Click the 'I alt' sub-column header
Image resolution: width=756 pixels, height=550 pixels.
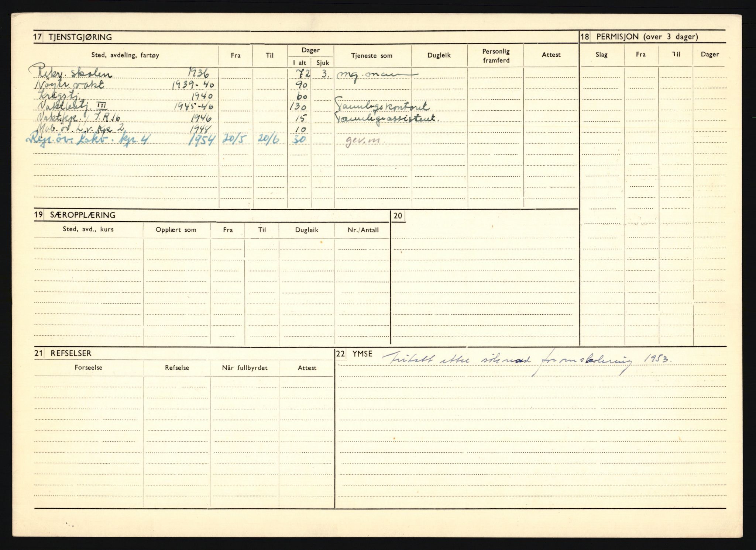click(x=299, y=63)
